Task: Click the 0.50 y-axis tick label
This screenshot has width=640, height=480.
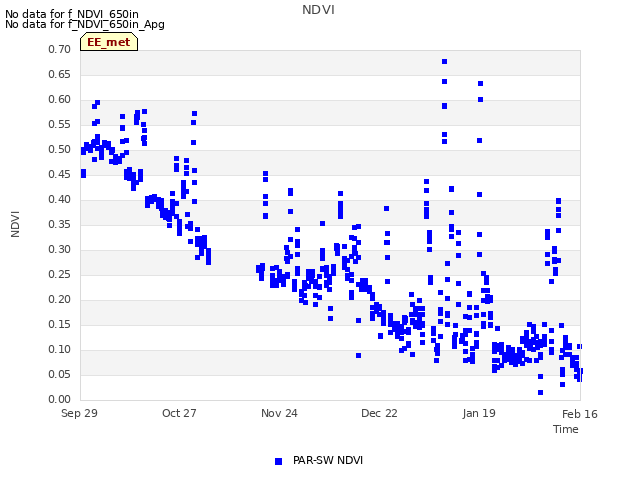Action: (x=59, y=149)
